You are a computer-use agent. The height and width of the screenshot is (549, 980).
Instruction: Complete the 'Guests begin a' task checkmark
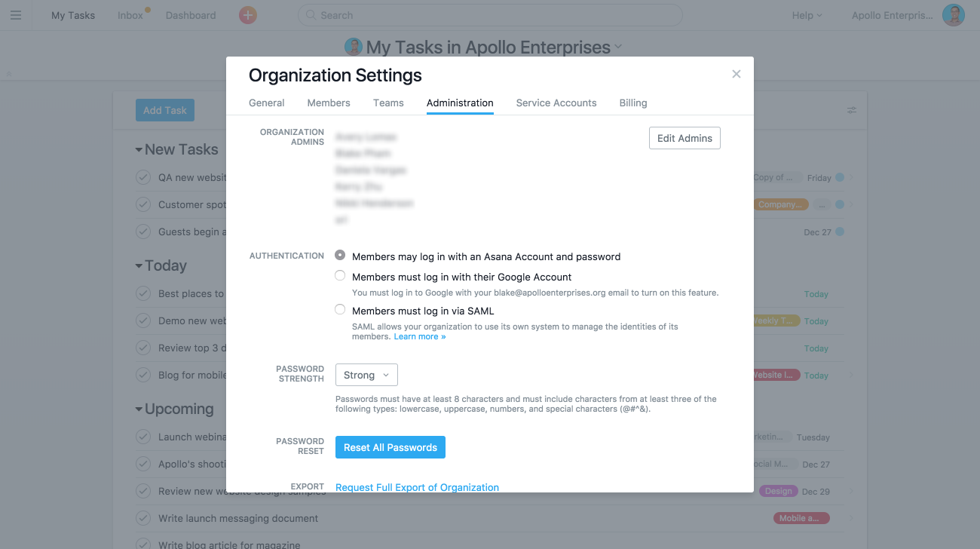[x=143, y=232]
